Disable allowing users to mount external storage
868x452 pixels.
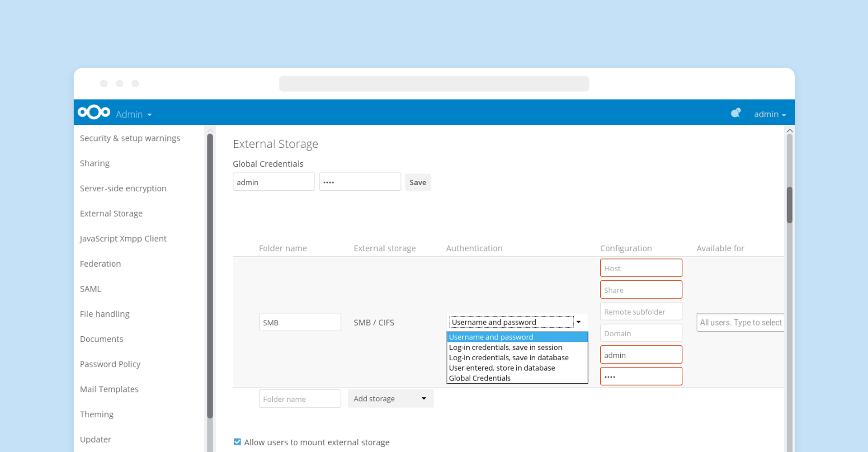pyautogui.click(x=237, y=442)
